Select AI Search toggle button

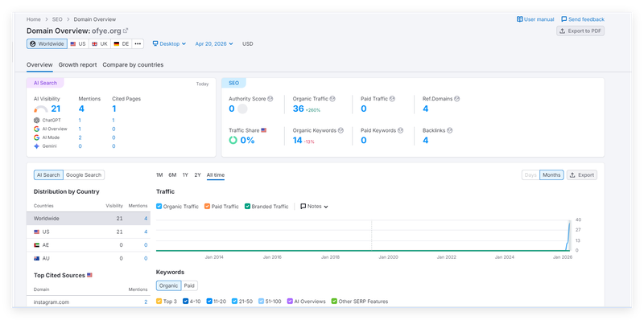[x=48, y=175]
